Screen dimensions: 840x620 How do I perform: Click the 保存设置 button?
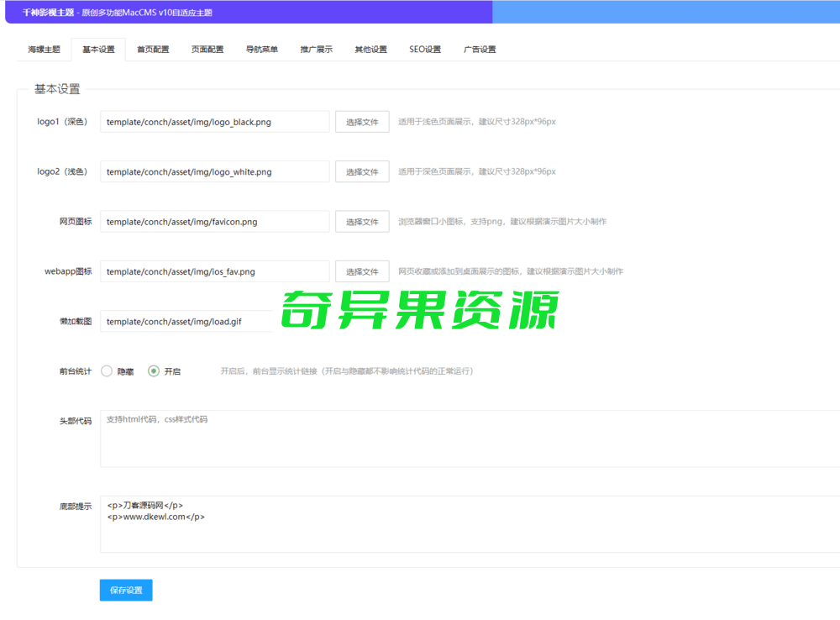125,590
